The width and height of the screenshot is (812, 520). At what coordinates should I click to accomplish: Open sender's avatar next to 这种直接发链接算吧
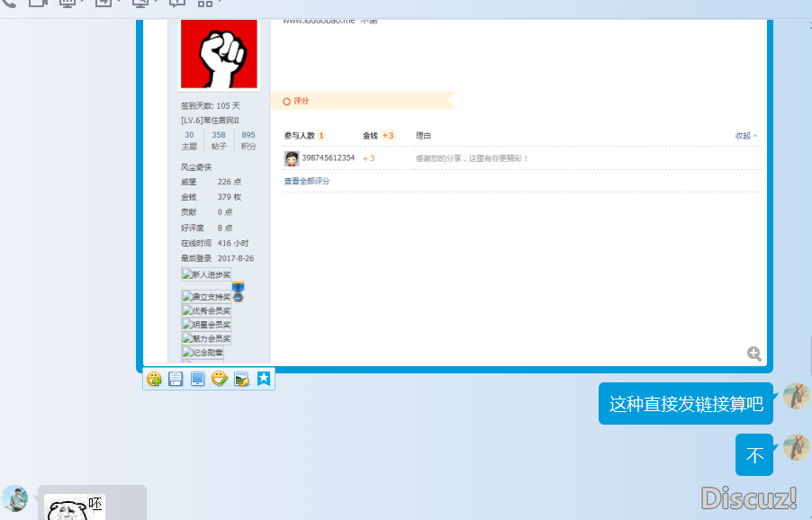click(796, 397)
